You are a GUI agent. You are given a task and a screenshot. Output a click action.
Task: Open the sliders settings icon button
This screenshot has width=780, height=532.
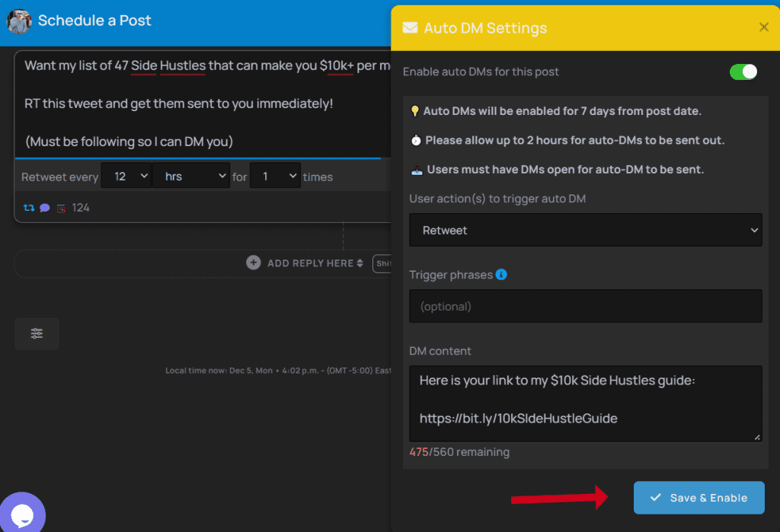tap(37, 333)
